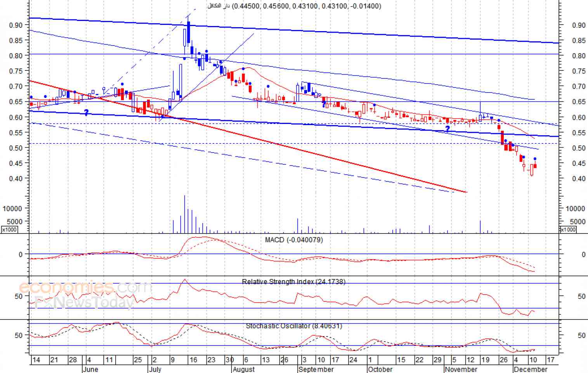Click the 10000 volume label on the left

[12, 209]
